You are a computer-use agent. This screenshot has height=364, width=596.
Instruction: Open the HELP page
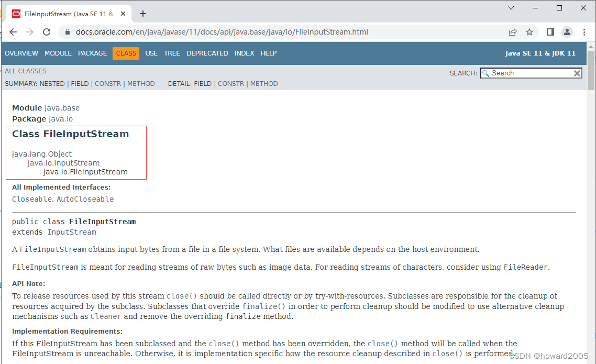click(x=268, y=53)
